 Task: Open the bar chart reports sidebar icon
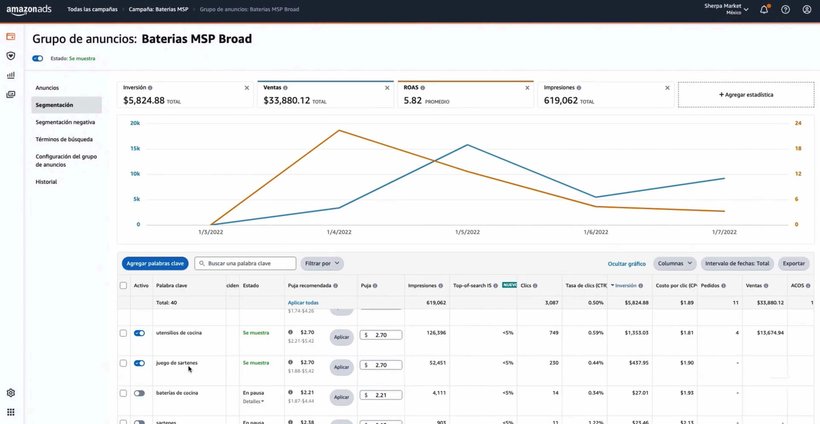(x=10, y=75)
